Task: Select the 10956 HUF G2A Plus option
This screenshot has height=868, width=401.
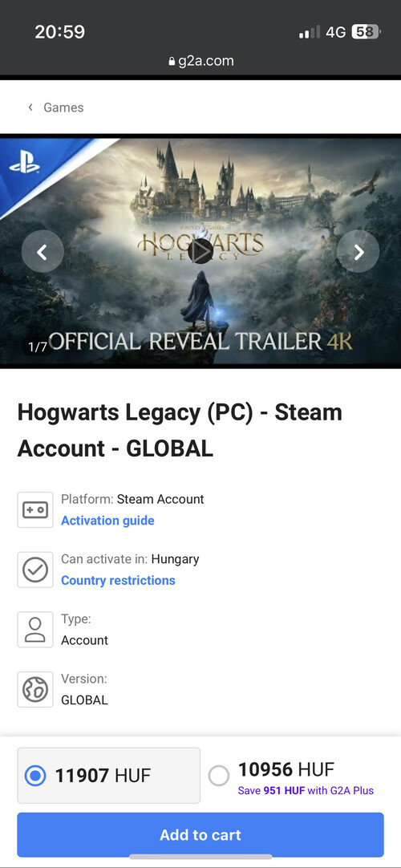Action: coord(219,776)
